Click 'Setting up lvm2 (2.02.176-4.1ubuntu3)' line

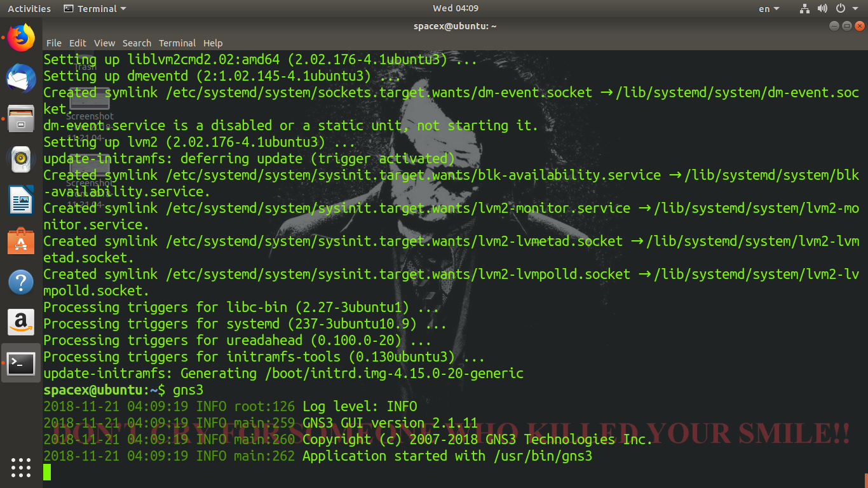click(200, 142)
